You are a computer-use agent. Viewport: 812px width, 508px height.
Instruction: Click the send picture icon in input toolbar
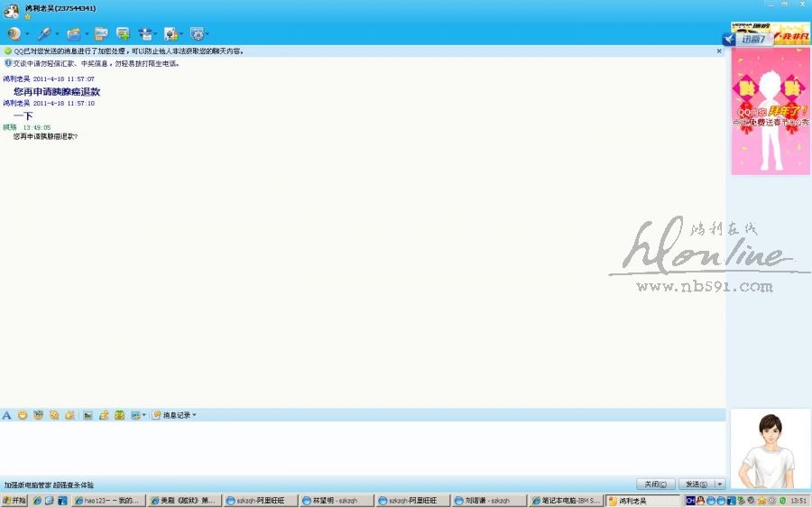point(88,415)
